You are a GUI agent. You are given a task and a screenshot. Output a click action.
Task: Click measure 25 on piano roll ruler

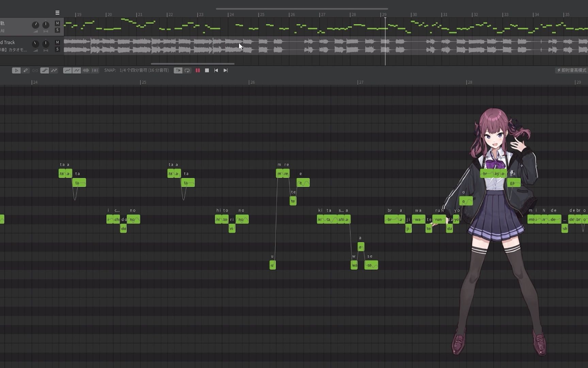144,82
